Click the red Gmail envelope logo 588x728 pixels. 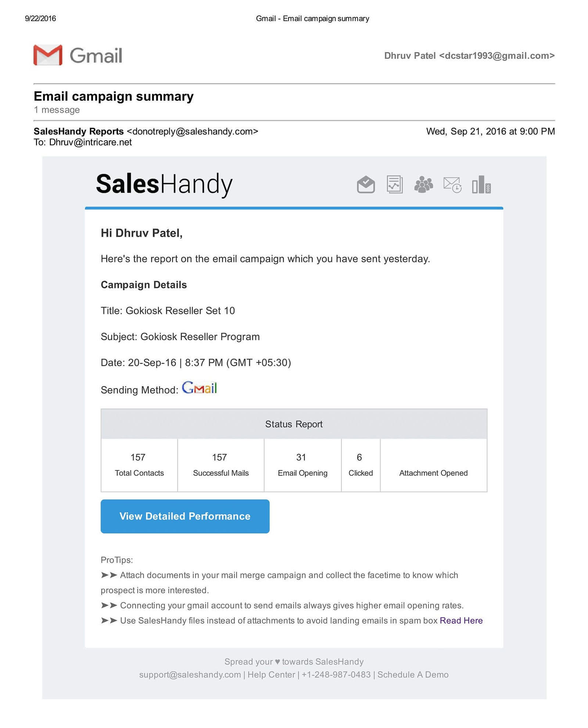[48, 55]
